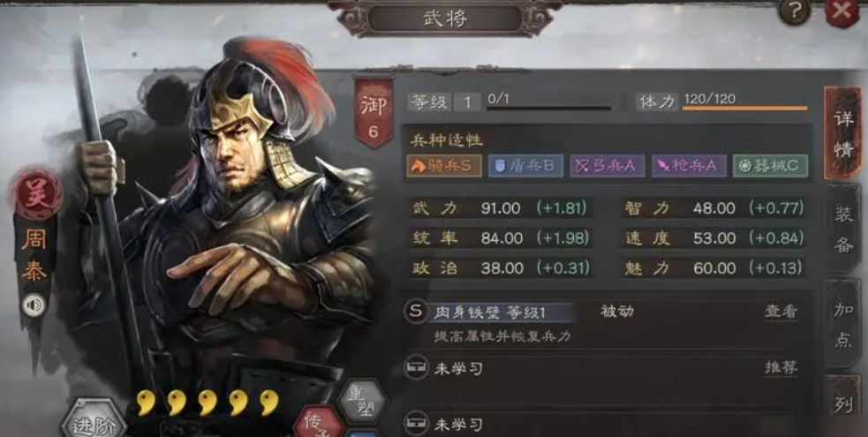Switch to the 装备 equipment tab

coord(843,229)
